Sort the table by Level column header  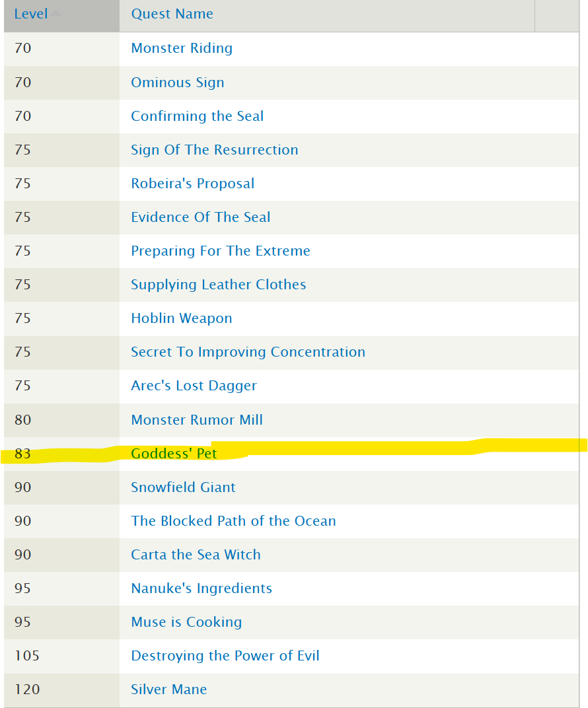click(30, 14)
